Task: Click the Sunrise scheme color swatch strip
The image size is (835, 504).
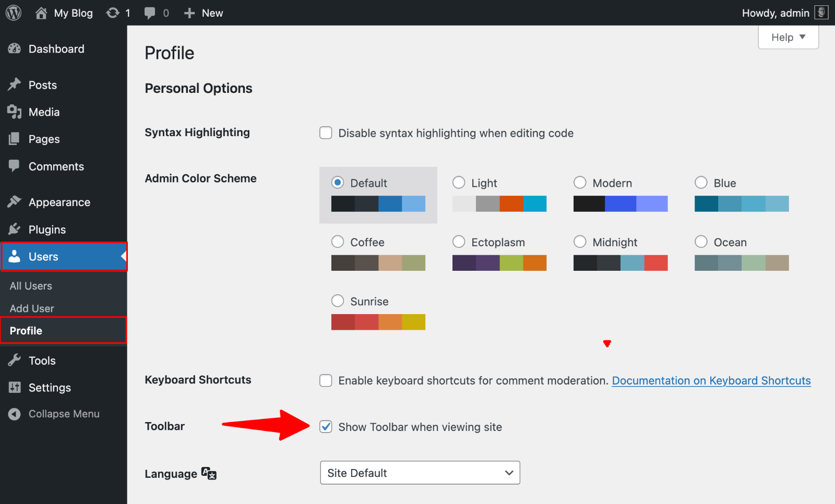Action: pos(378,322)
